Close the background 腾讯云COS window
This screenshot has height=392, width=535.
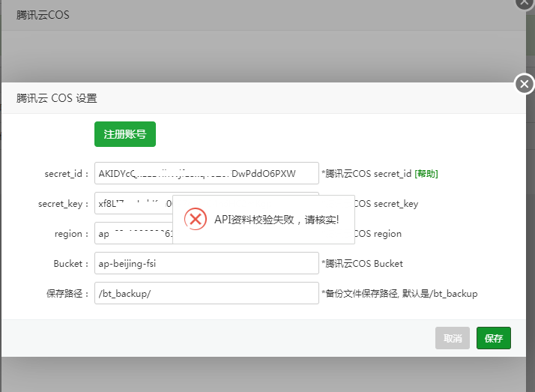coord(525,3)
